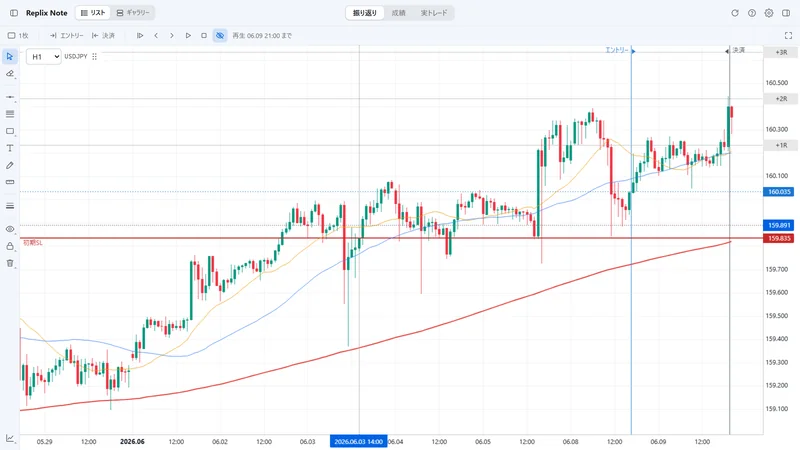Open the indicator chart icon at bottom left

10,438
